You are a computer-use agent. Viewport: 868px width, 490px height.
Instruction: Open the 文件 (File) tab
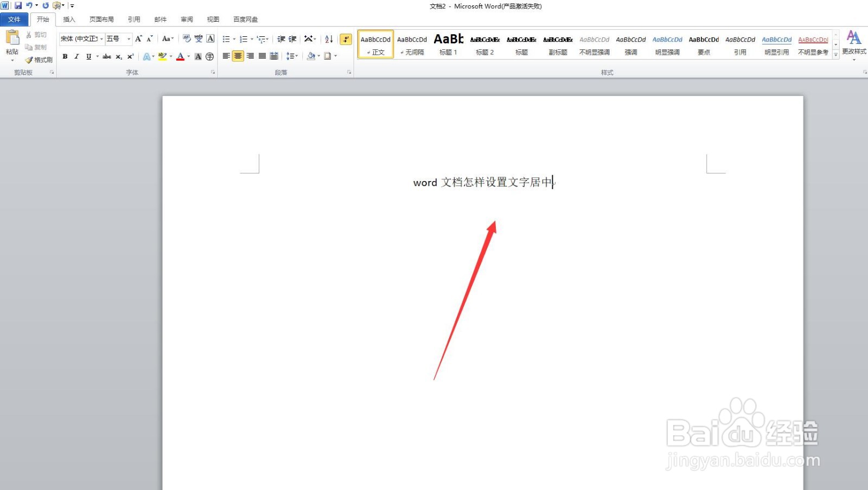coord(14,20)
